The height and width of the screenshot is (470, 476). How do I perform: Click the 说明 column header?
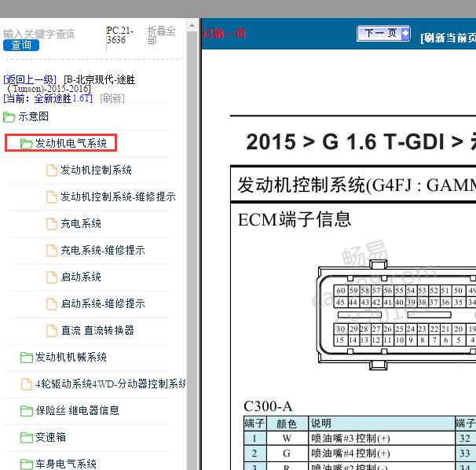381,424
